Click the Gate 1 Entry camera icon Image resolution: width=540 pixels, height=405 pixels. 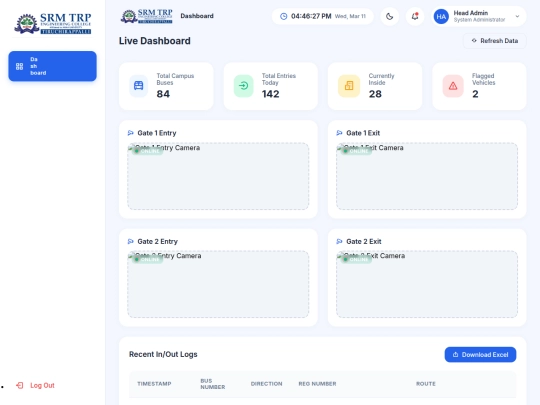click(x=131, y=133)
